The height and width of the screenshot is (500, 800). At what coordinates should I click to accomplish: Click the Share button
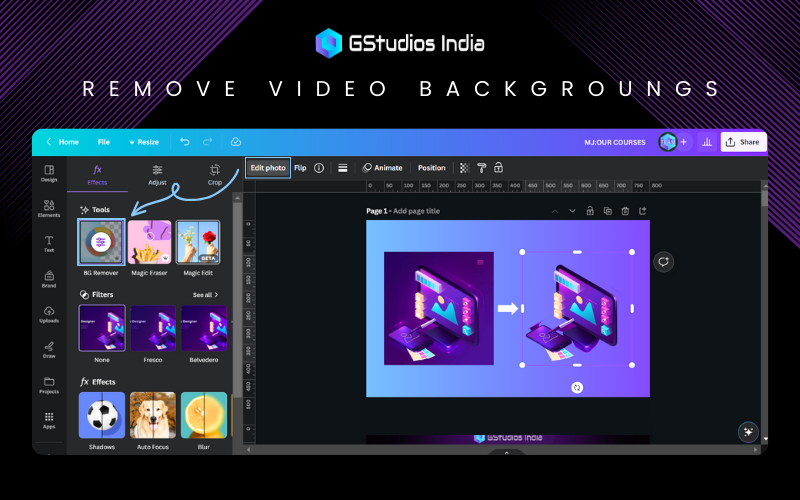click(x=743, y=142)
